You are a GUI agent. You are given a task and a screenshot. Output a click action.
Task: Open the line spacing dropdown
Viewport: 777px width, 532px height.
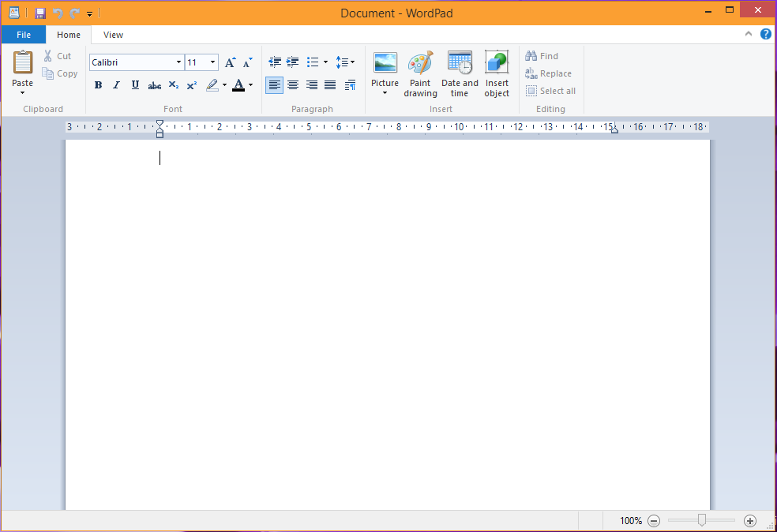coord(345,62)
